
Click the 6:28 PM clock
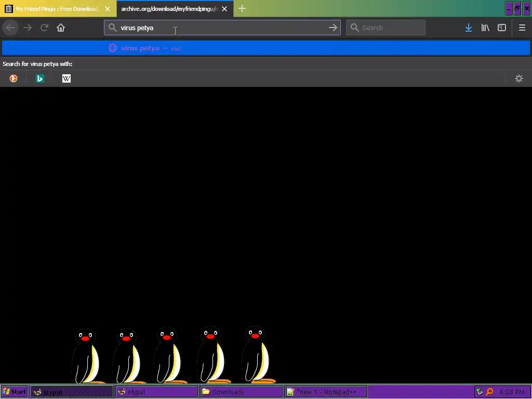(512, 392)
